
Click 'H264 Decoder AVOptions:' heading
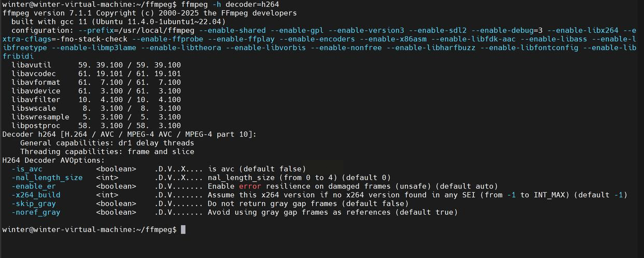53,160
